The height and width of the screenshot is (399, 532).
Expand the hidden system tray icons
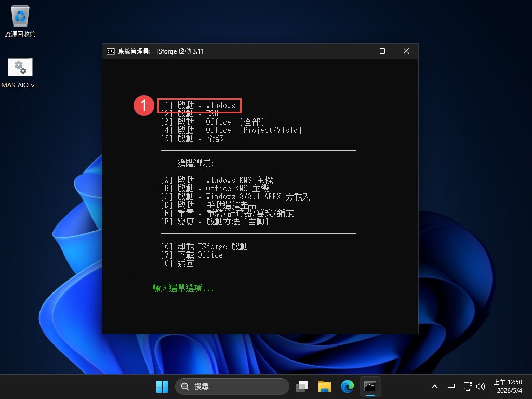click(x=435, y=387)
